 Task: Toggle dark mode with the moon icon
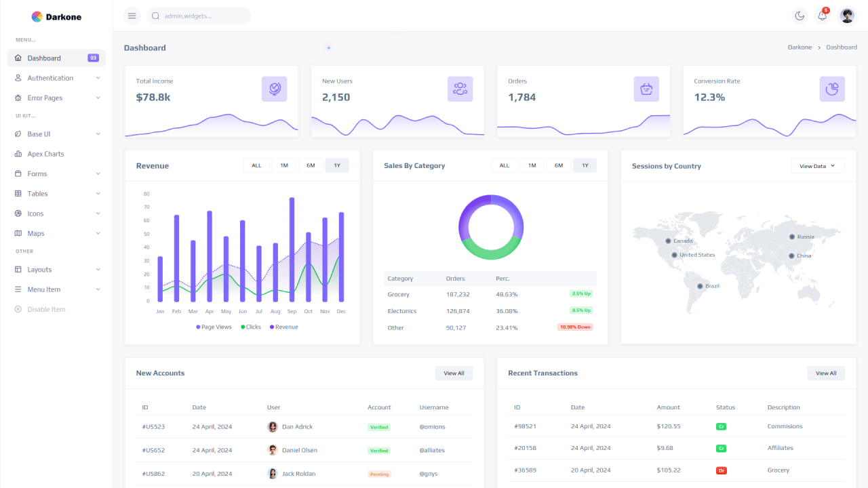[800, 15]
